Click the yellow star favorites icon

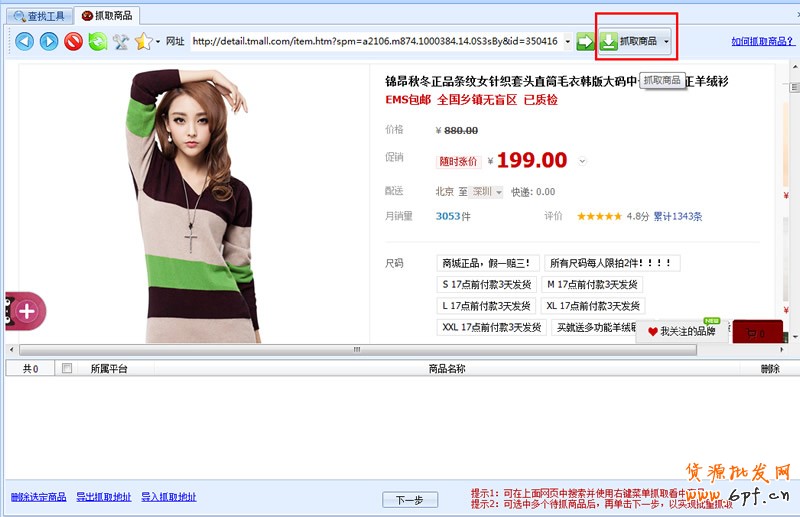143,41
